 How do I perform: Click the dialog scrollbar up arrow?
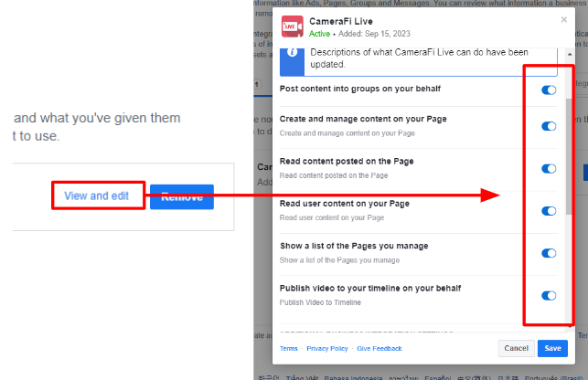[x=570, y=54]
